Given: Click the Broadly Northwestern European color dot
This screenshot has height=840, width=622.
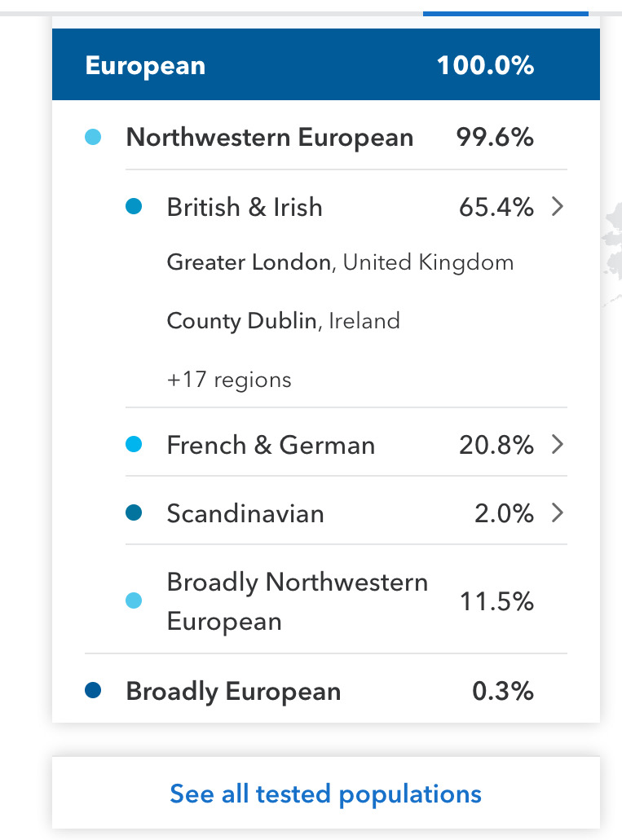Looking at the screenshot, I should tap(134, 600).
